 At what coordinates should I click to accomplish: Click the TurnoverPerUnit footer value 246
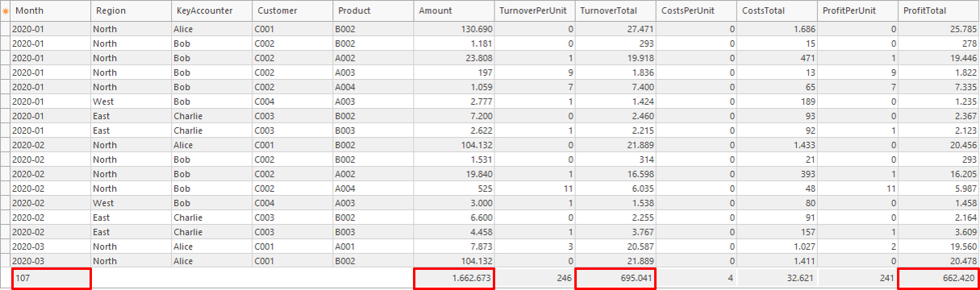click(x=534, y=278)
